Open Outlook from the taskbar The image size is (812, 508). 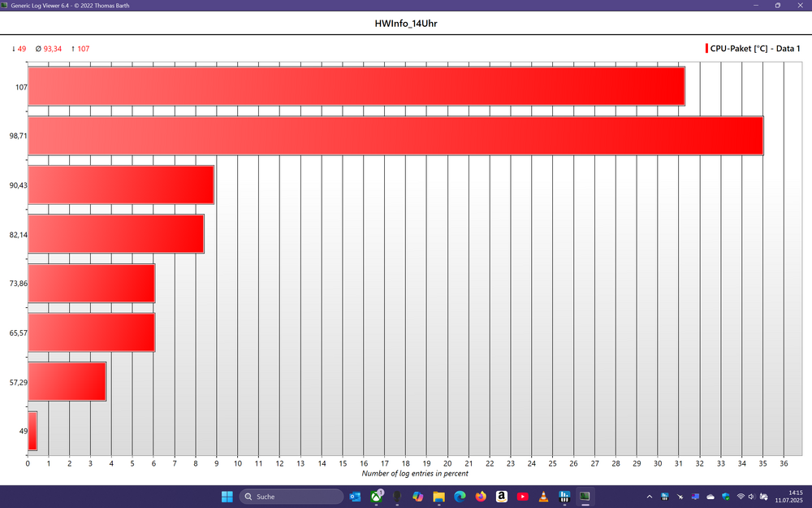click(355, 497)
